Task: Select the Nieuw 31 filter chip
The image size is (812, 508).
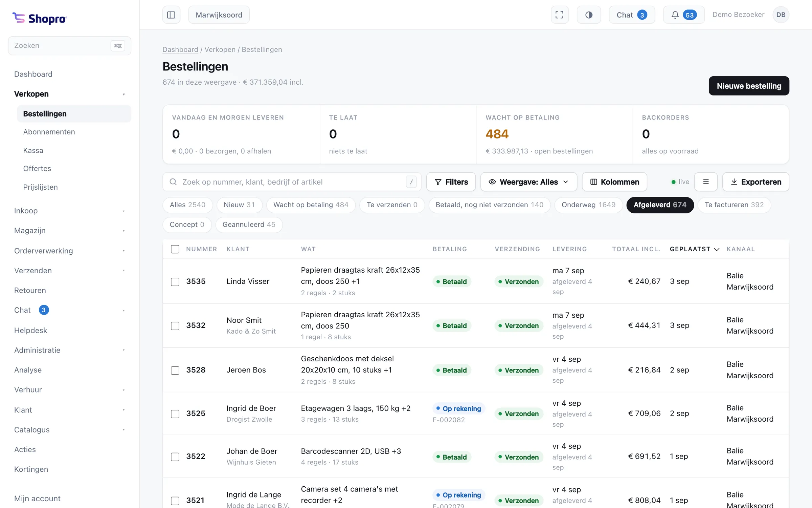Action: click(x=239, y=205)
